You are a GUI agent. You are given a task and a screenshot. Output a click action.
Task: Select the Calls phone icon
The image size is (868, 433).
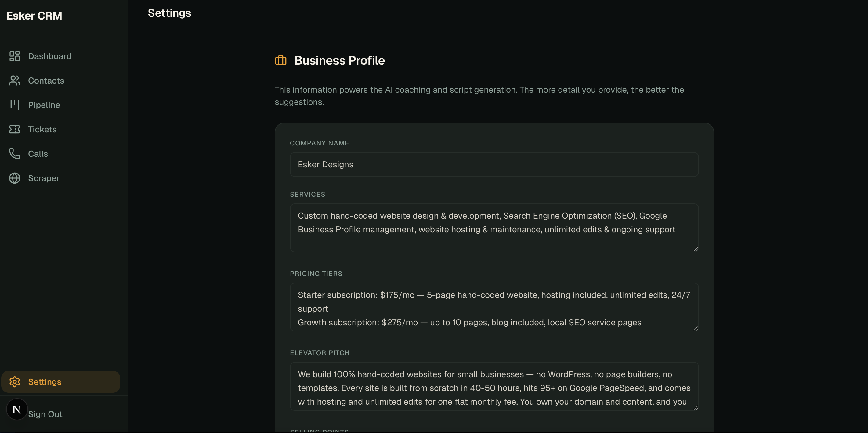pyautogui.click(x=14, y=154)
